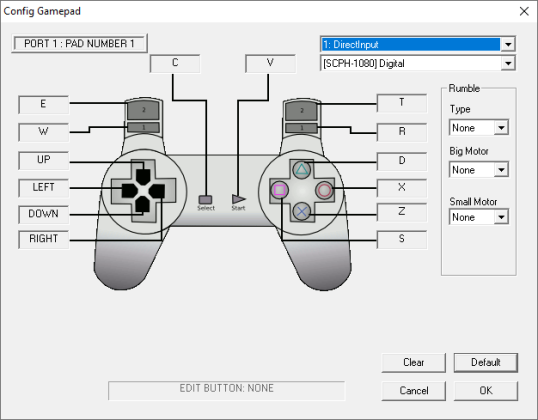Click the blue Cross button on the gamepad
538x420 pixels.
(x=302, y=211)
